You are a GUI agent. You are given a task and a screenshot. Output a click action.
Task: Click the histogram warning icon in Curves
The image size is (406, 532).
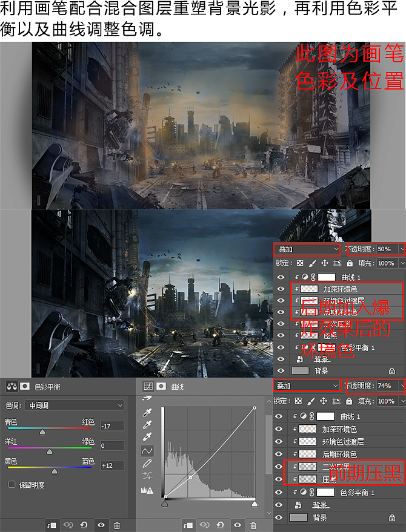(x=147, y=490)
